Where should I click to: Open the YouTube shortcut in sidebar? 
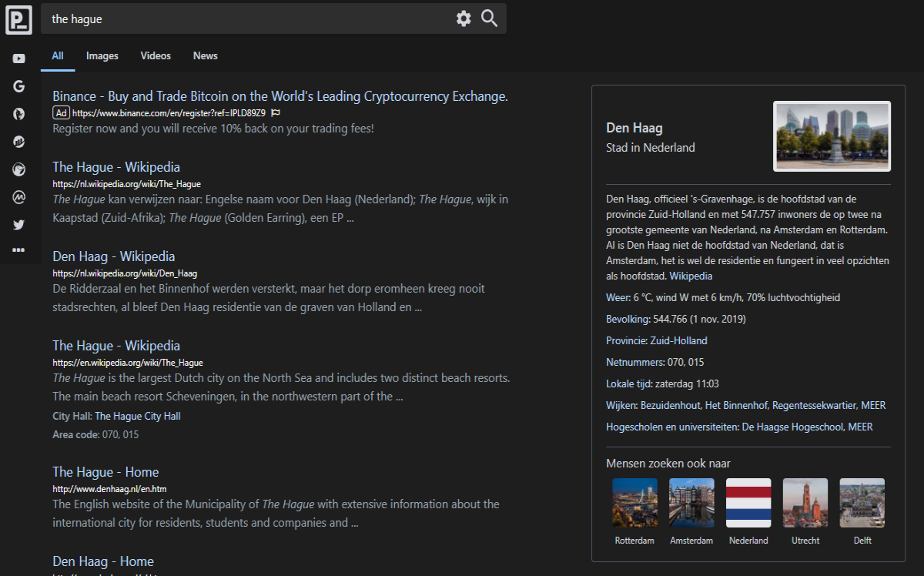(x=18, y=59)
